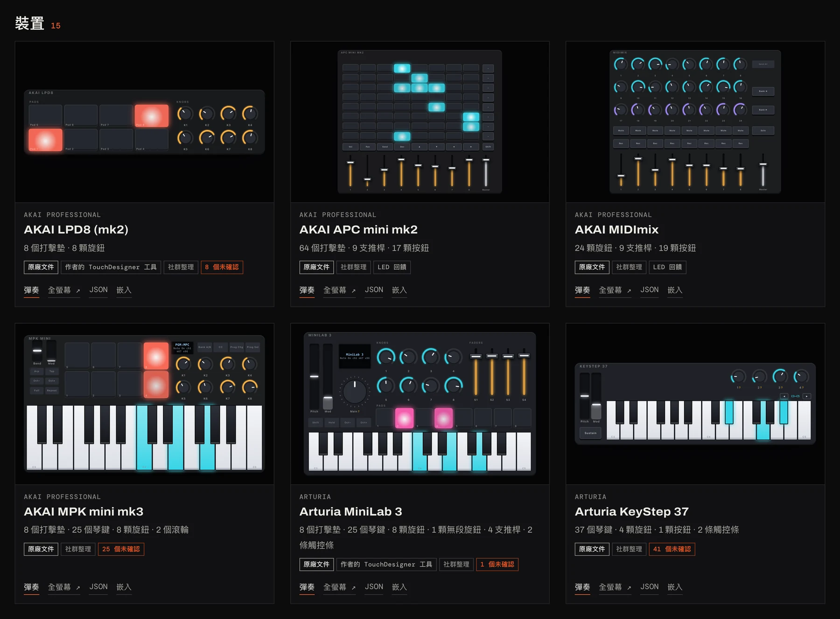Select JSON tab on AKAI LPD8 (mk2) card

[x=98, y=290]
